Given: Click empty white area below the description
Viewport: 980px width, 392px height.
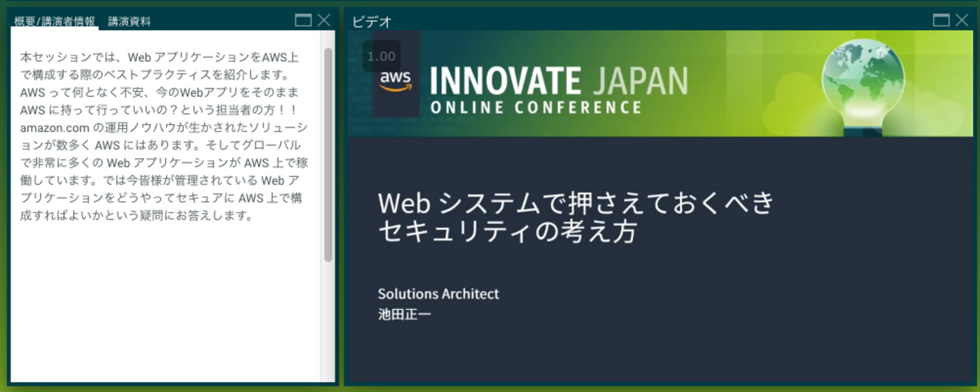Looking at the screenshot, I should pos(166,309).
